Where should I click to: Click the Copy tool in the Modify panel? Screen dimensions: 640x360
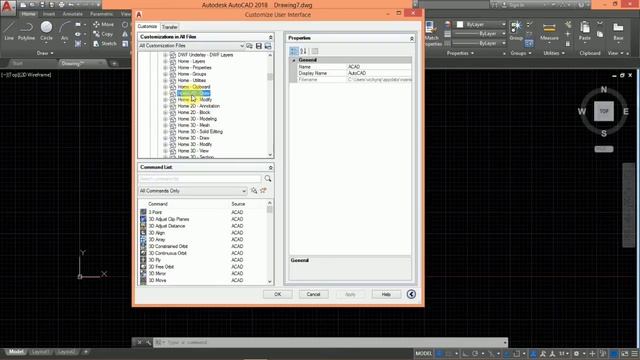[x=103, y=34]
